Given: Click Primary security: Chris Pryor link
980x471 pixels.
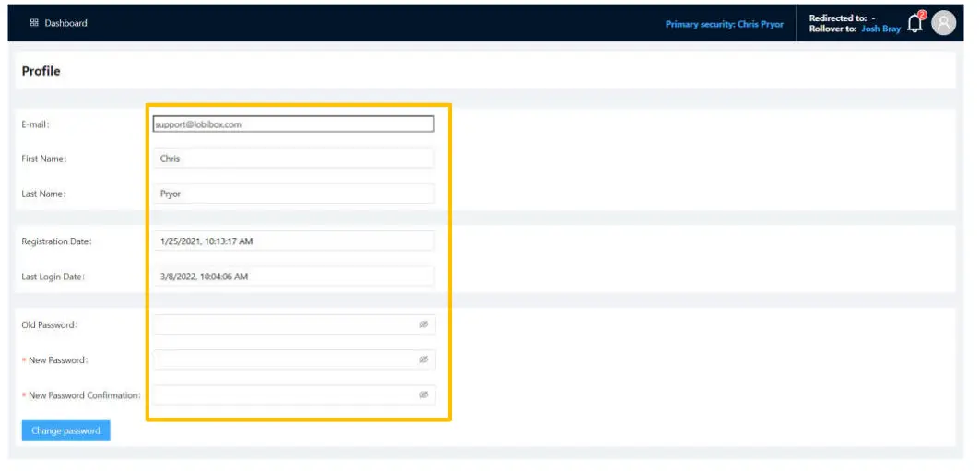Looking at the screenshot, I should 724,24.
